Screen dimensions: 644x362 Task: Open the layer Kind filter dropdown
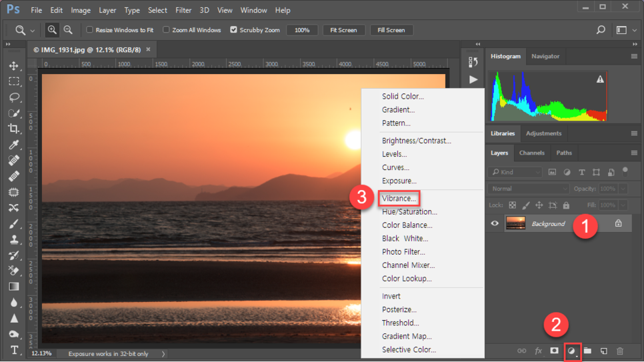point(516,172)
